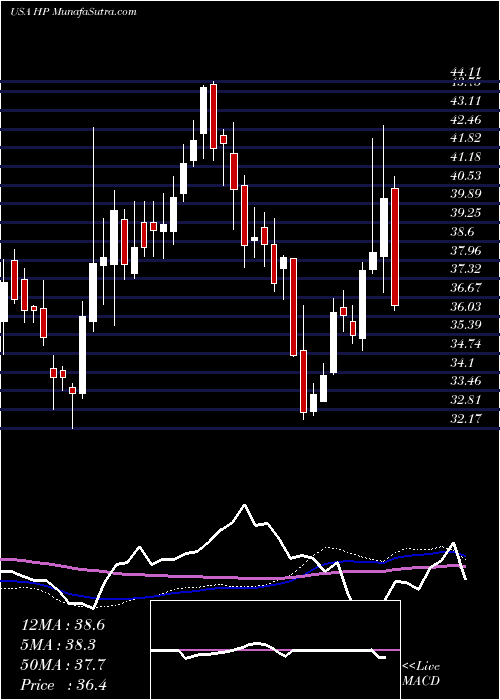Screen dimensions: 500x700
Task: Select the 32.81 price axis label
Action: (x=465, y=400)
